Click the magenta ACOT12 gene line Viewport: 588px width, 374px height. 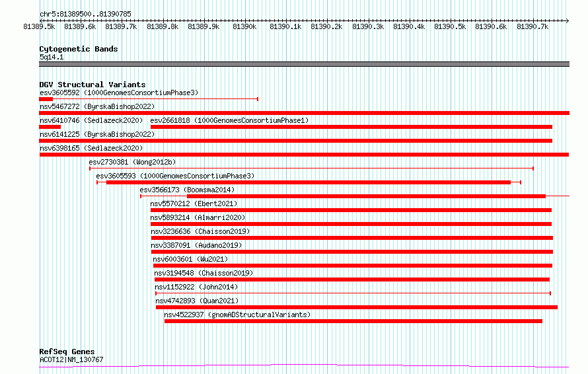[304, 366]
